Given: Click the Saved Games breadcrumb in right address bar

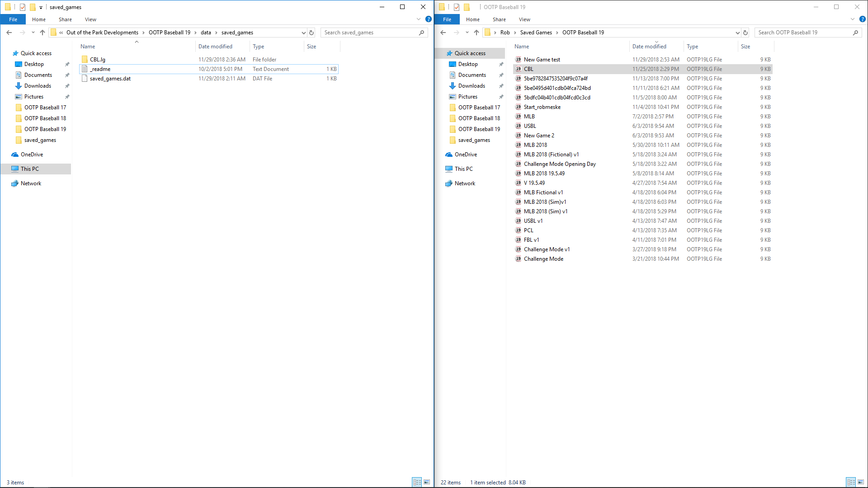Looking at the screenshot, I should pos(536,33).
